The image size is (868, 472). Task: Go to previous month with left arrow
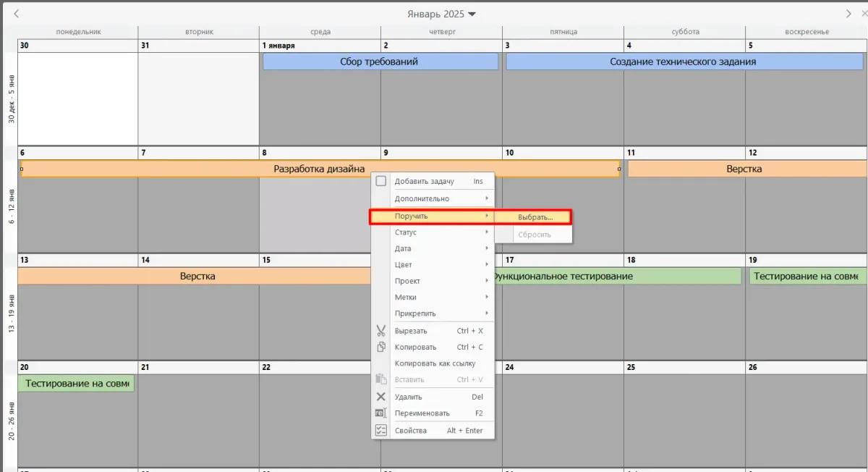(17, 14)
